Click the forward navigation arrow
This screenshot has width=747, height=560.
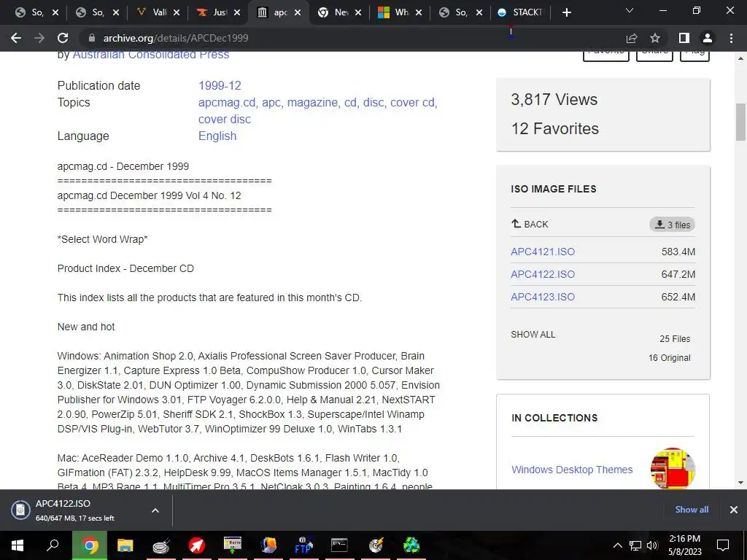pos(39,38)
